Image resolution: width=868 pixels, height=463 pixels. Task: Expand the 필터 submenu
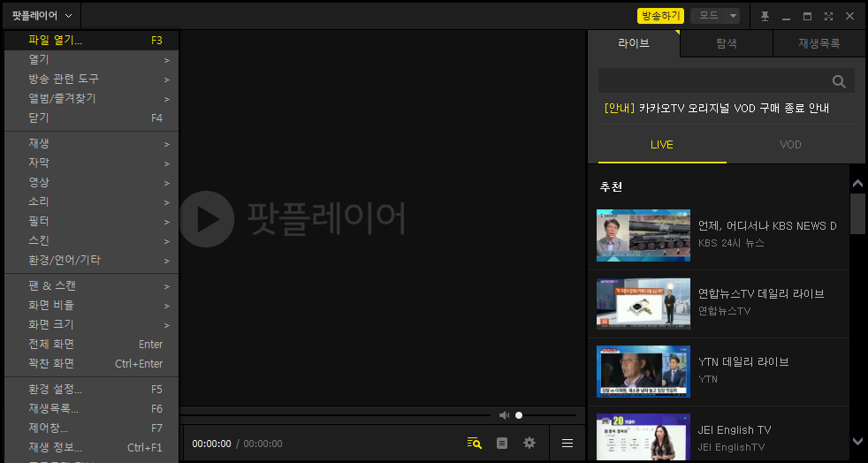coord(91,221)
